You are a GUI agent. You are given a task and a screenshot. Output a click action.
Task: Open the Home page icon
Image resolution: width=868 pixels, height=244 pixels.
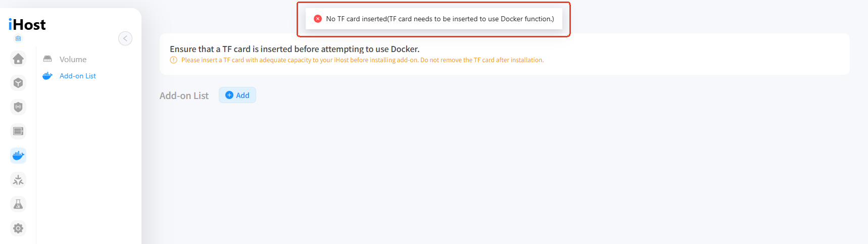pyautogui.click(x=18, y=59)
